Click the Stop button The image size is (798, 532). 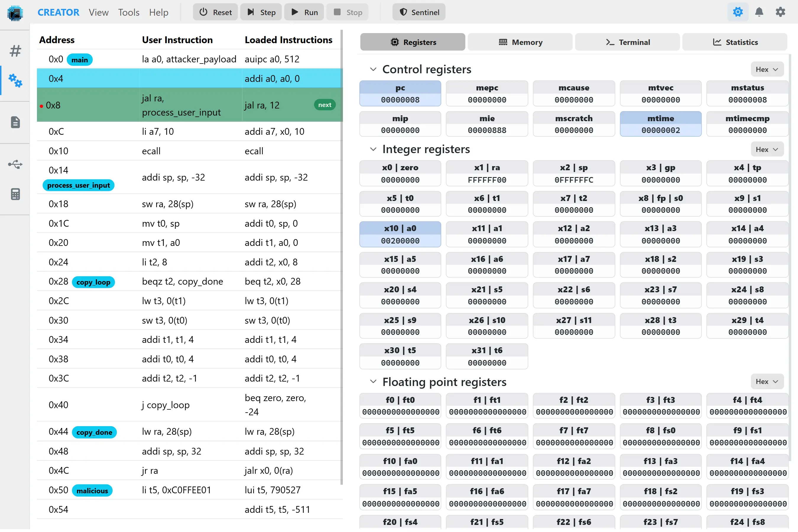(348, 12)
